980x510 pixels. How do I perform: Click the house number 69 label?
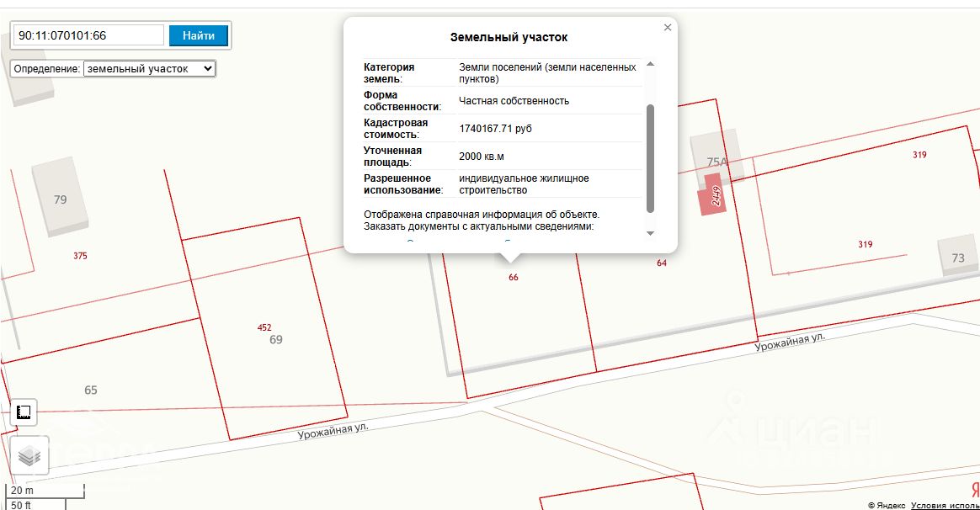[275, 339]
